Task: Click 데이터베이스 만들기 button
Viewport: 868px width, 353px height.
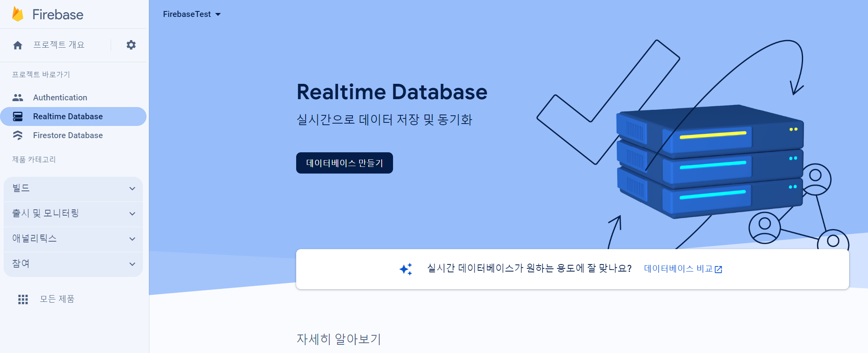Action: (345, 163)
